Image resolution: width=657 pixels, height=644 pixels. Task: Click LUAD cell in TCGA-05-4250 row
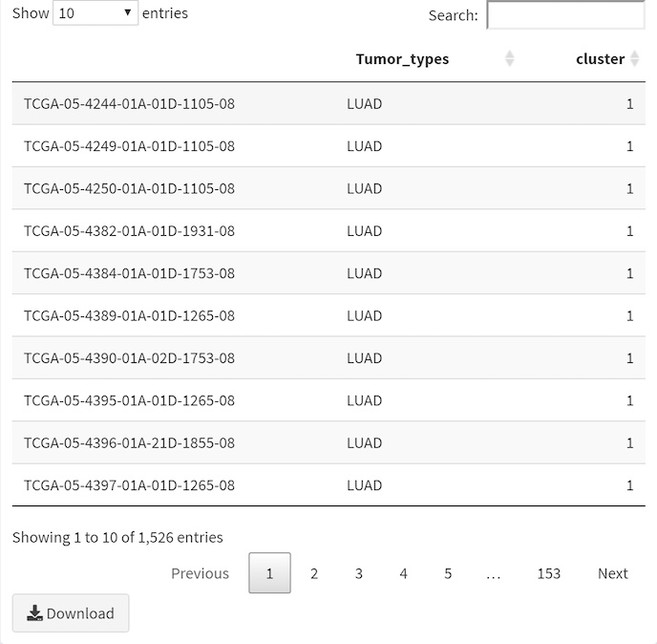364,188
